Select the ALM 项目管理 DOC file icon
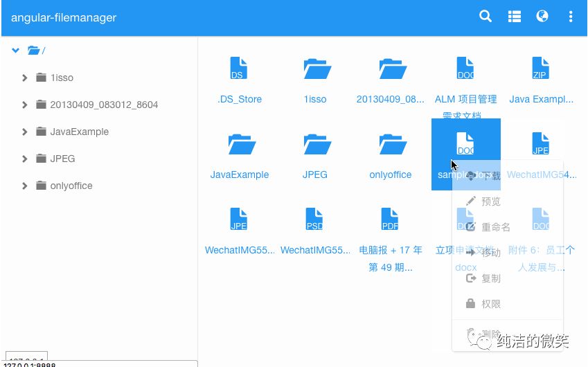This screenshot has width=588, height=367. click(465, 68)
